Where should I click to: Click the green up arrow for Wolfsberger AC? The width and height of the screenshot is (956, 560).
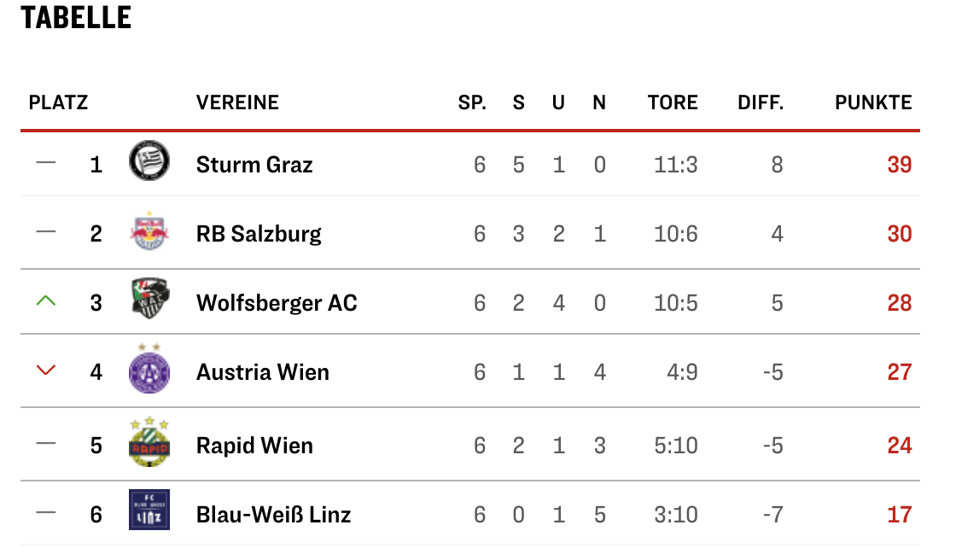point(46,300)
